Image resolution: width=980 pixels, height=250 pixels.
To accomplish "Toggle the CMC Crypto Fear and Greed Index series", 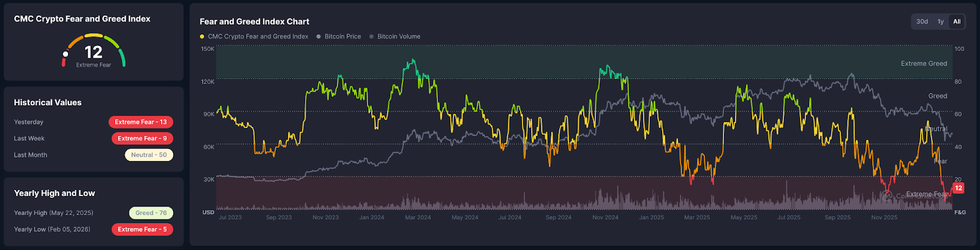I will [258, 37].
